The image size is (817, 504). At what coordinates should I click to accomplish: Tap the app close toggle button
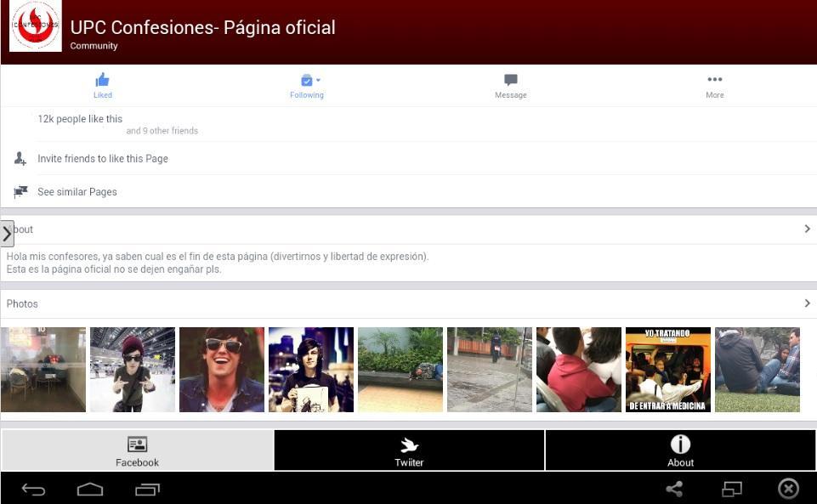(788, 489)
